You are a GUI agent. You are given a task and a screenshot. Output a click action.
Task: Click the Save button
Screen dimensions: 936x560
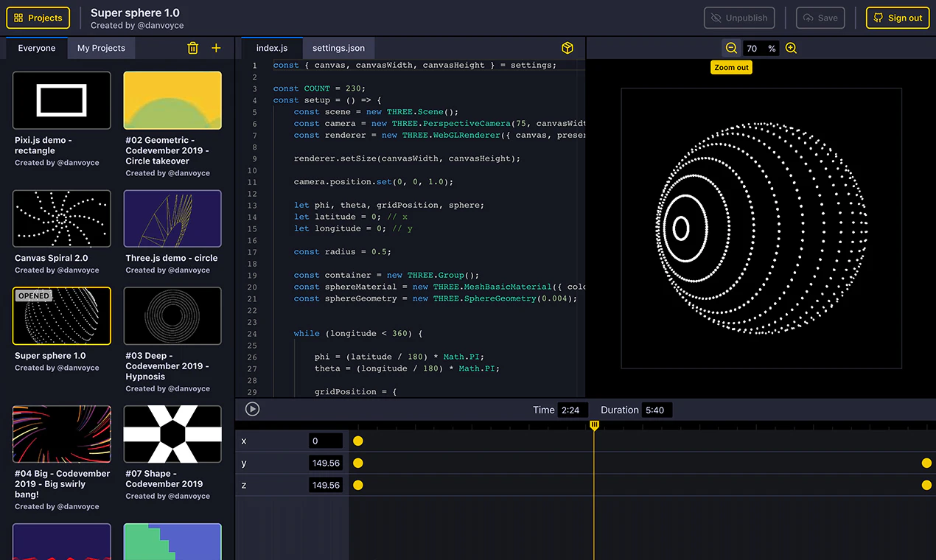tap(820, 18)
